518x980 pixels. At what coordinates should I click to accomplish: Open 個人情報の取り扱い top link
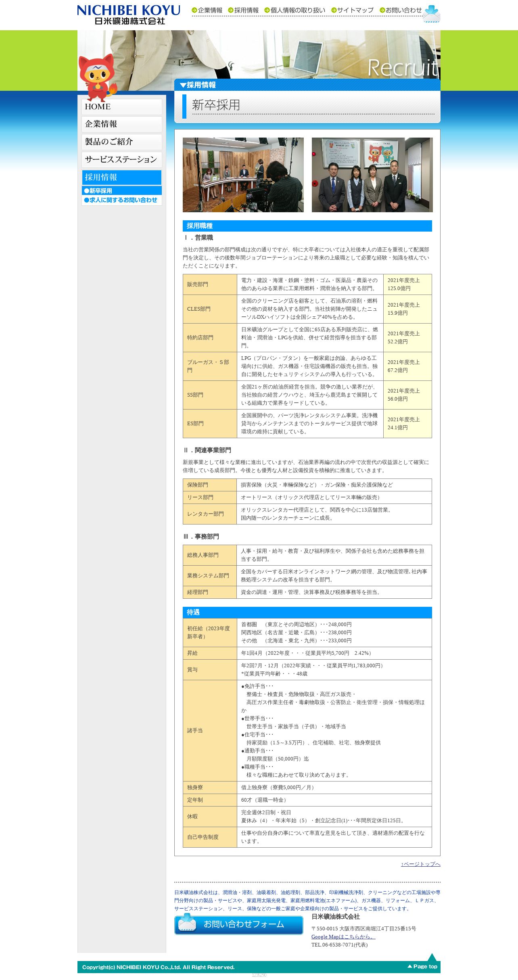tap(295, 10)
